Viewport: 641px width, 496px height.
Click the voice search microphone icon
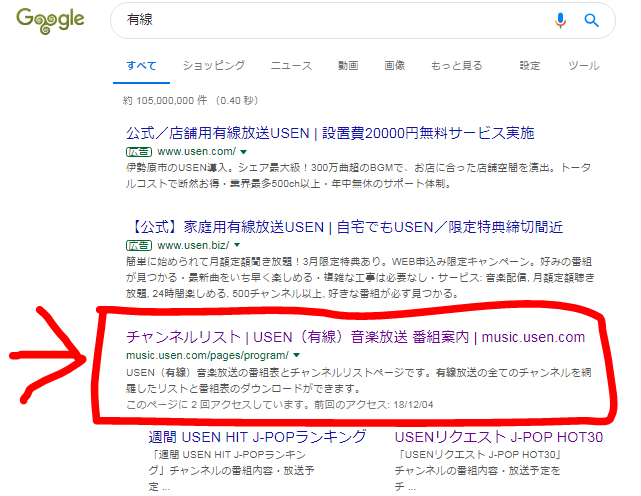560,20
